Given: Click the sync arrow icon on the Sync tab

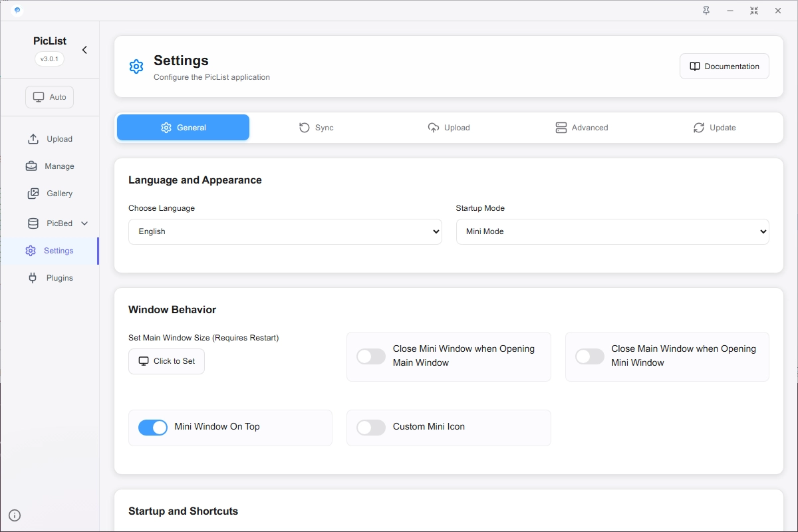Looking at the screenshot, I should [305, 128].
